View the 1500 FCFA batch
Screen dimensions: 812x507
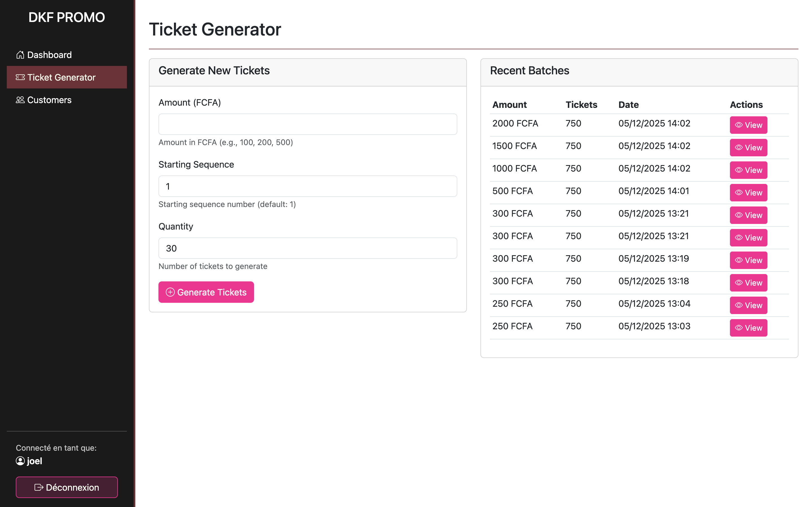[x=748, y=148]
